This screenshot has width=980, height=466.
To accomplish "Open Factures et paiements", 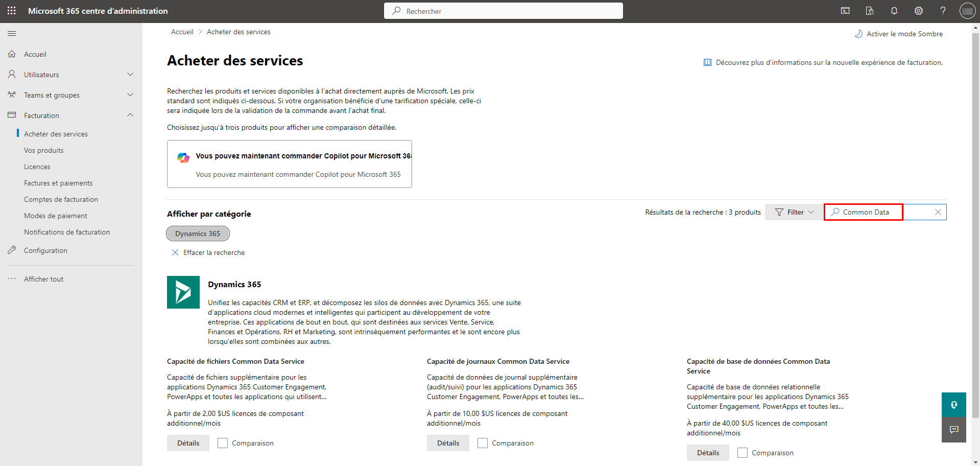I will pos(58,183).
